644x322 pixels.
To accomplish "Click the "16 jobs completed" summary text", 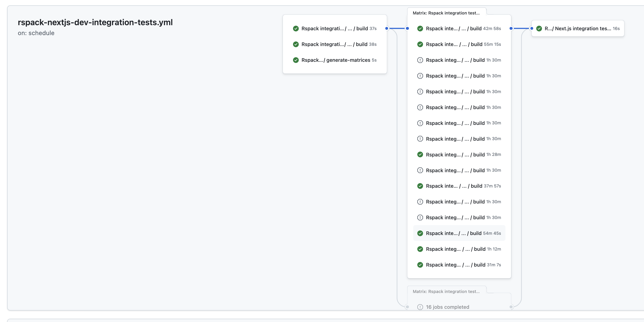I will coord(448,307).
